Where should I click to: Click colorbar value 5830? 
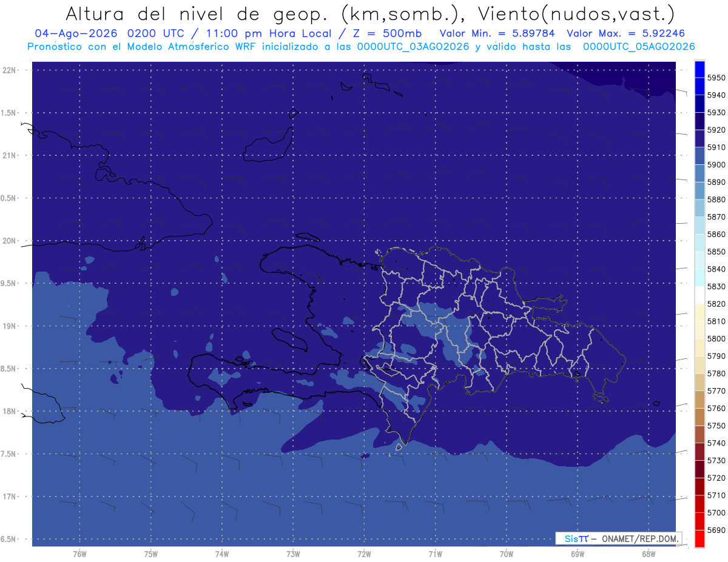(x=716, y=286)
